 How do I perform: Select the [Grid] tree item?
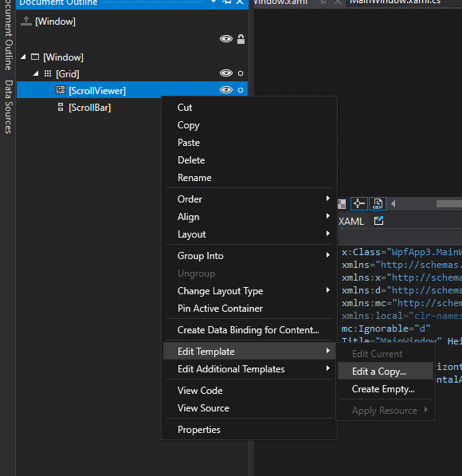tap(68, 74)
